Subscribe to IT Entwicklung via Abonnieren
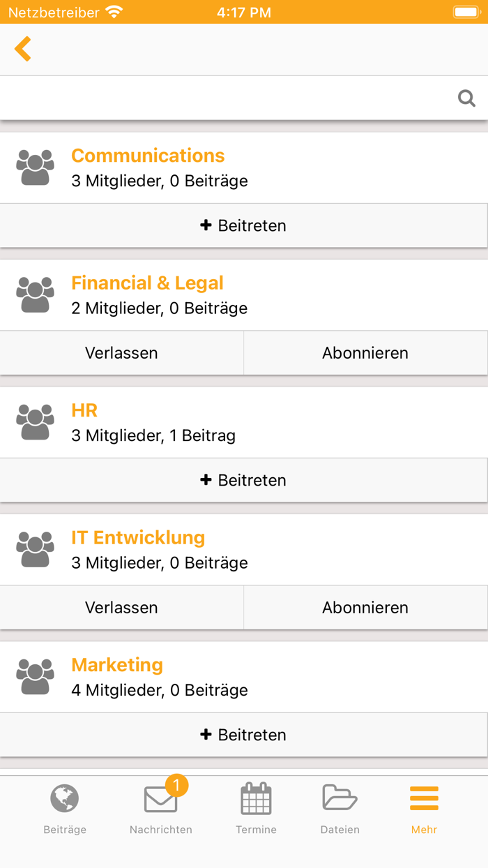The height and width of the screenshot is (868, 488). (x=365, y=608)
